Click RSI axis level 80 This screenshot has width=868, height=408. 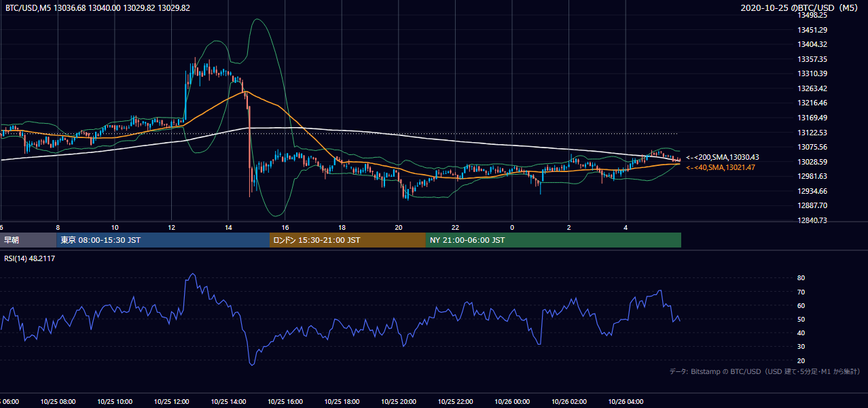click(x=801, y=278)
